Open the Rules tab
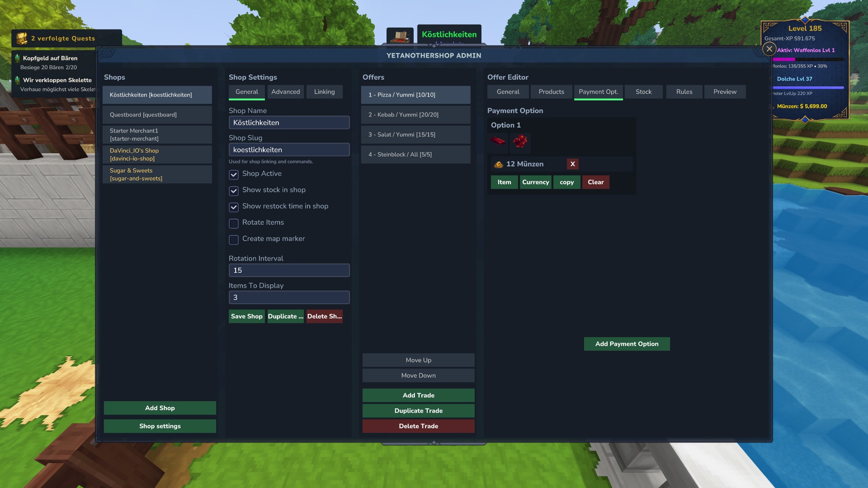This screenshot has width=868, height=488. tap(684, 92)
